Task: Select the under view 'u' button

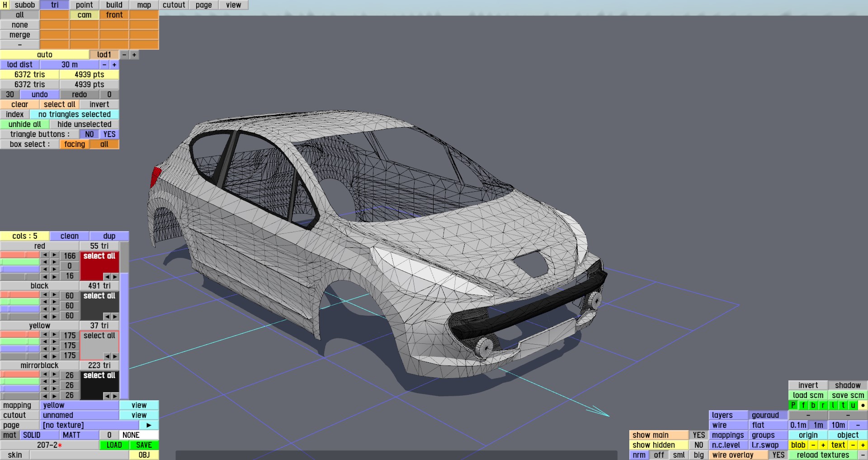Action: pyautogui.click(x=853, y=405)
